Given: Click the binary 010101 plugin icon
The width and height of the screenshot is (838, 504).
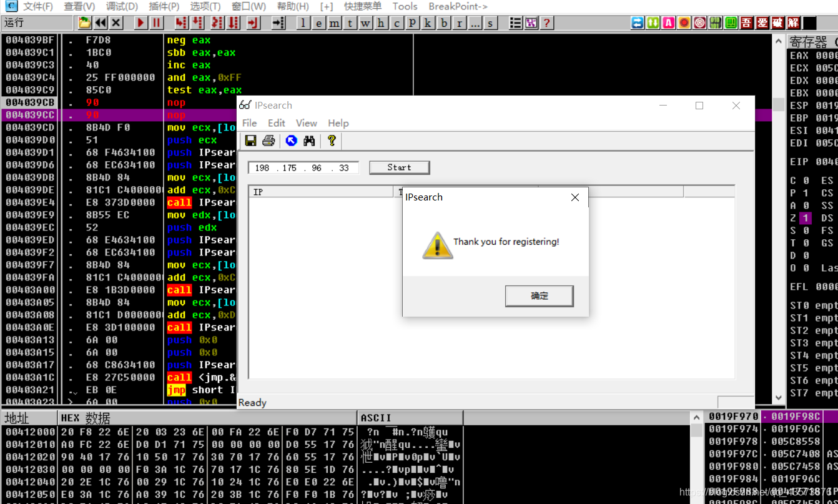Looking at the screenshot, I should (x=716, y=23).
